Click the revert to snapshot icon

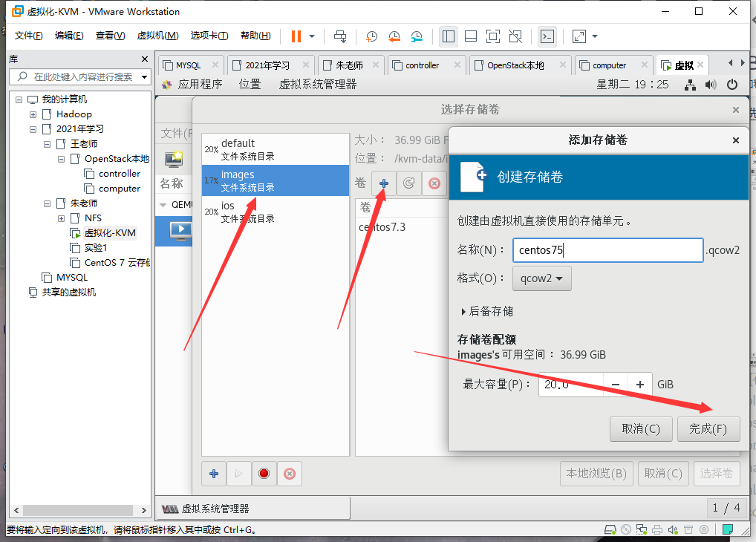point(394,36)
